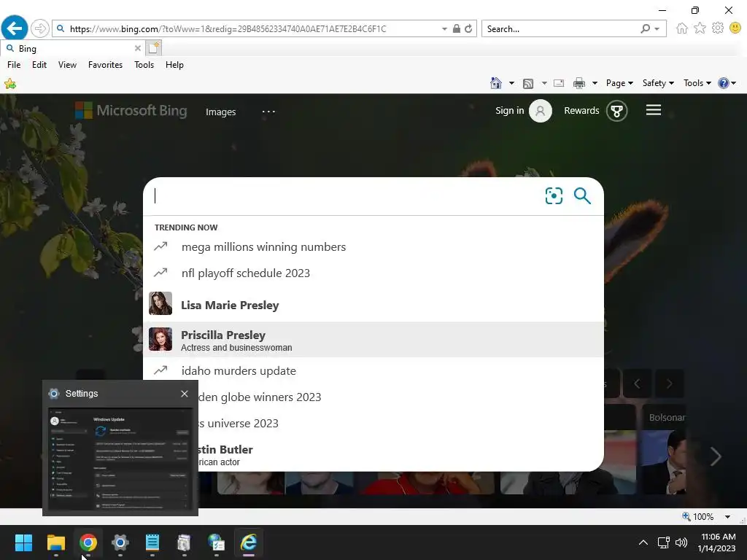
Task: Open Home icon at top right
Action: 682,28
